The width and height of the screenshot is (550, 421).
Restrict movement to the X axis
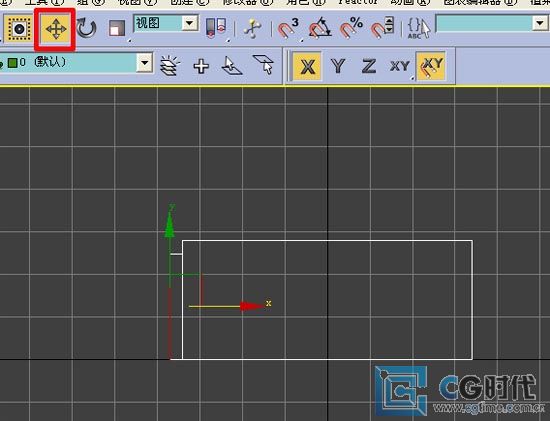coord(307,66)
